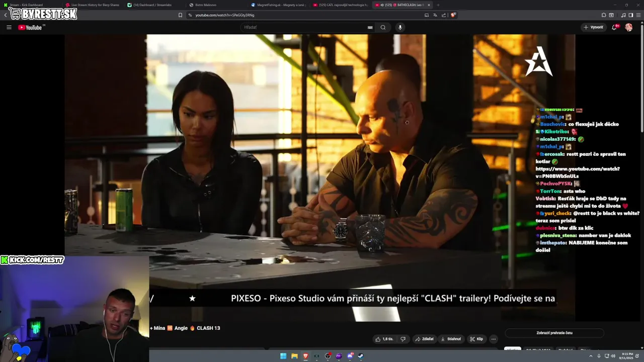Click the Clash 13 video title text

point(185,328)
